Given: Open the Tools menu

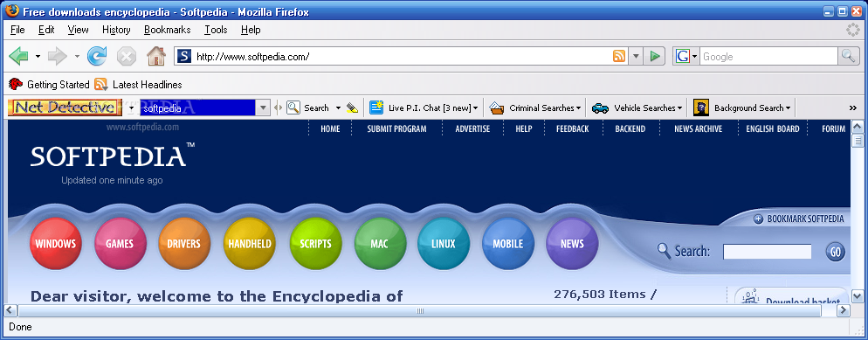Looking at the screenshot, I should pyautogui.click(x=216, y=30).
